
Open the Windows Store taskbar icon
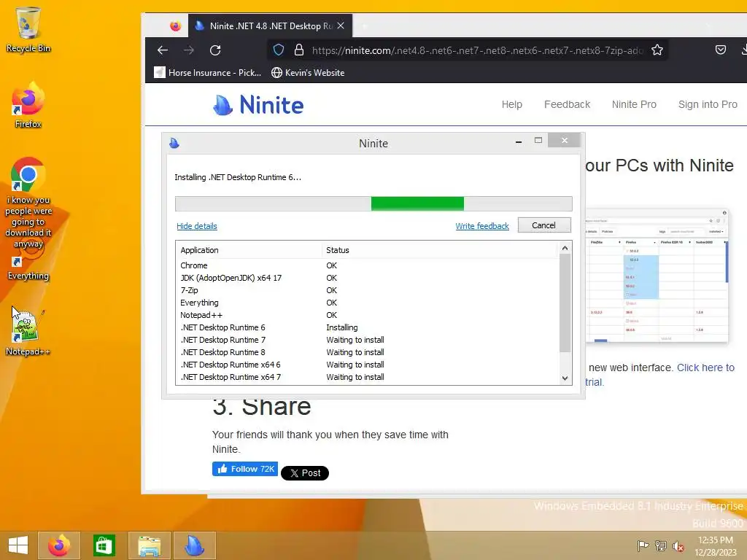(104, 545)
